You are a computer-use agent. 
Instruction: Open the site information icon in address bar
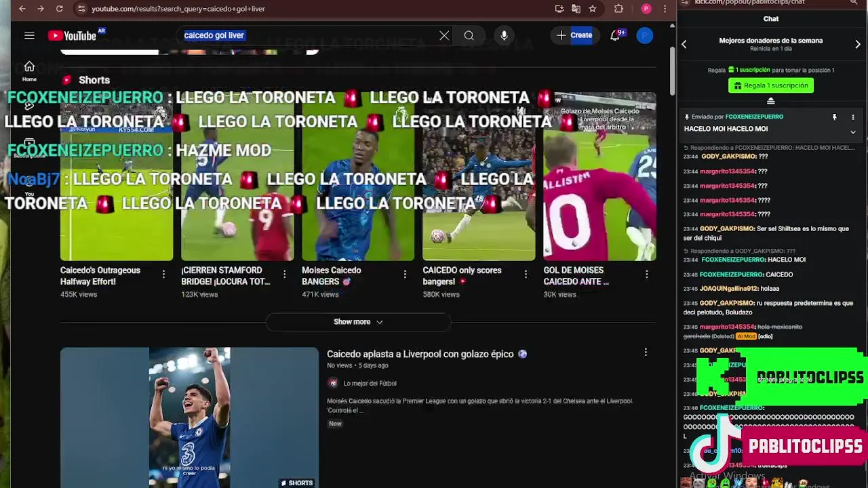[81, 9]
